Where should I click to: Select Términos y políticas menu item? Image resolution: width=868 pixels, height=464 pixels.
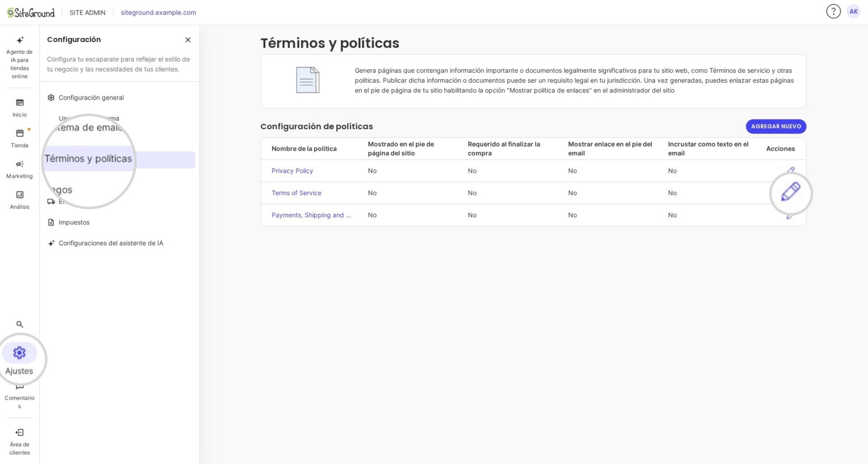[120, 159]
